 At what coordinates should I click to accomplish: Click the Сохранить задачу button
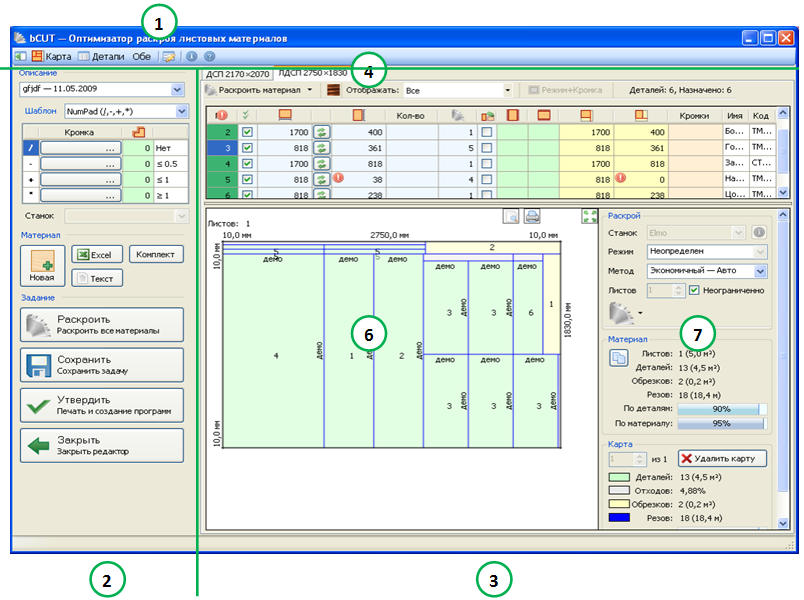pyautogui.click(x=102, y=365)
